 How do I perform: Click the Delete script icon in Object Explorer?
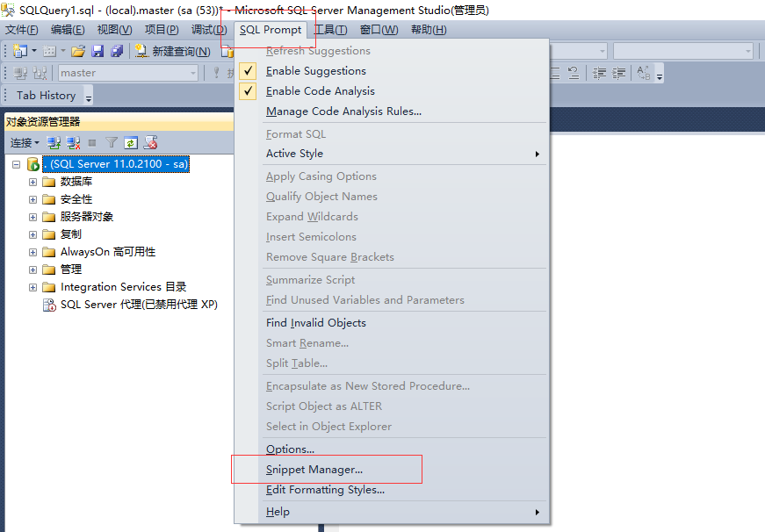151,142
